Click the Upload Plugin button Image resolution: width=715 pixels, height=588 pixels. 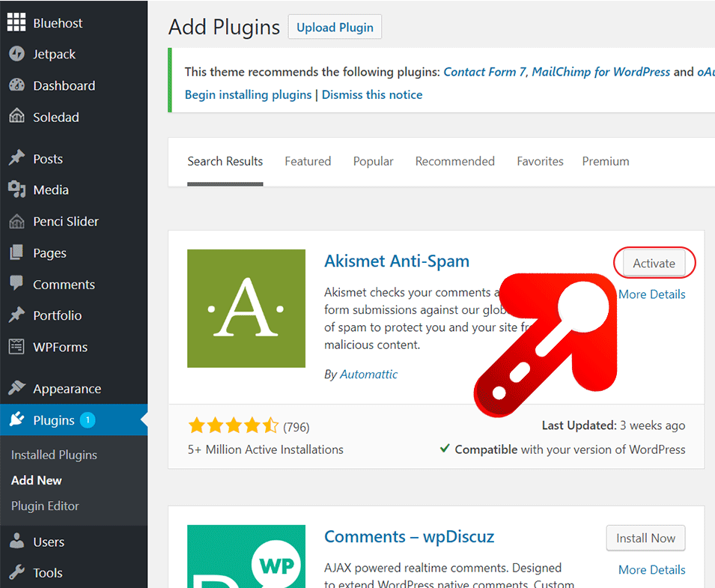pyautogui.click(x=335, y=27)
